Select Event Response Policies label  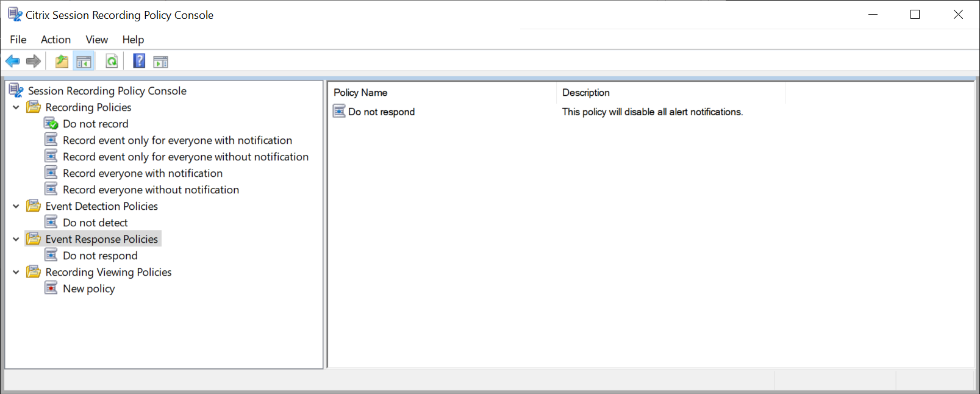[102, 239]
